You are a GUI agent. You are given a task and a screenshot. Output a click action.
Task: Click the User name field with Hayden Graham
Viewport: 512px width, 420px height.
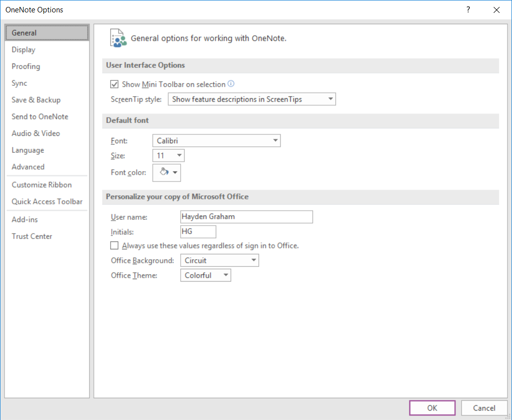pyautogui.click(x=247, y=217)
